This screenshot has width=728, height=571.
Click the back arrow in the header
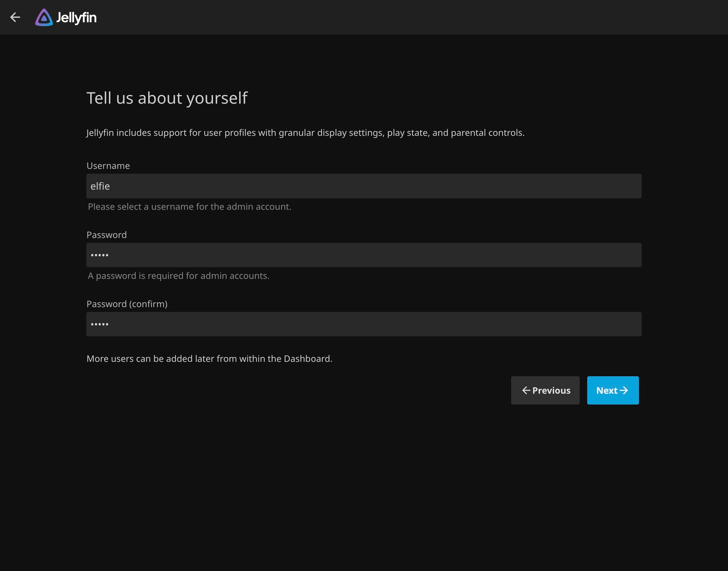tap(15, 17)
